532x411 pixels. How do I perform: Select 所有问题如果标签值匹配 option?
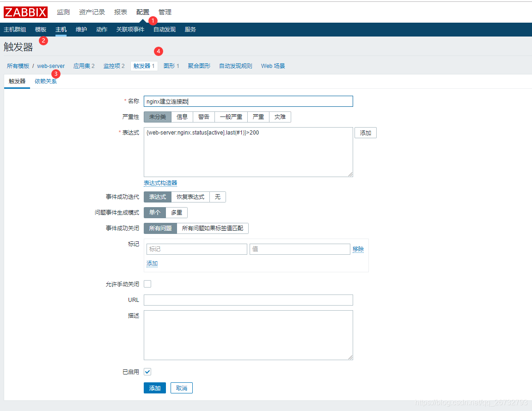pos(213,228)
